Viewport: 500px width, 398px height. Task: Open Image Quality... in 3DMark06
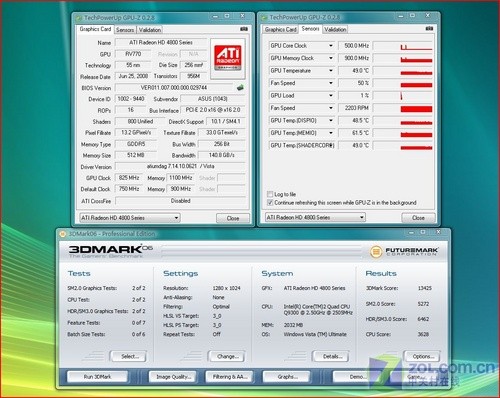(x=173, y=377)
